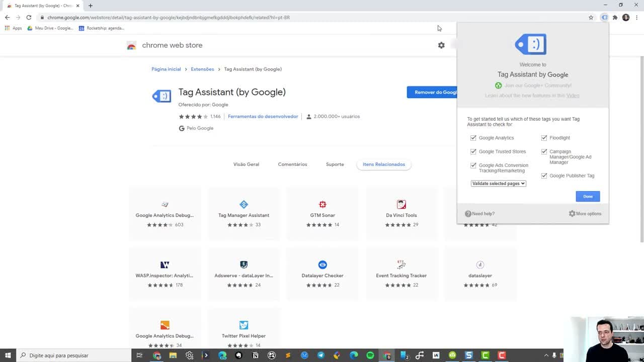The height and width of the screenshot is (362, 644).
Task: Select the Itens Relacionados tab
Action: (x=384, y=164)
